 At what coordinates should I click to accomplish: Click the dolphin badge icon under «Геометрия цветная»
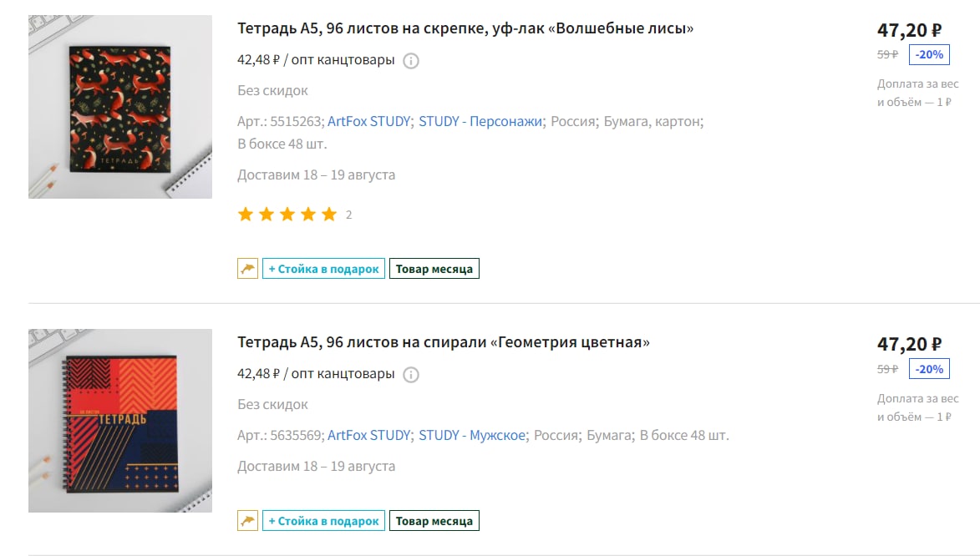(247, 520)
